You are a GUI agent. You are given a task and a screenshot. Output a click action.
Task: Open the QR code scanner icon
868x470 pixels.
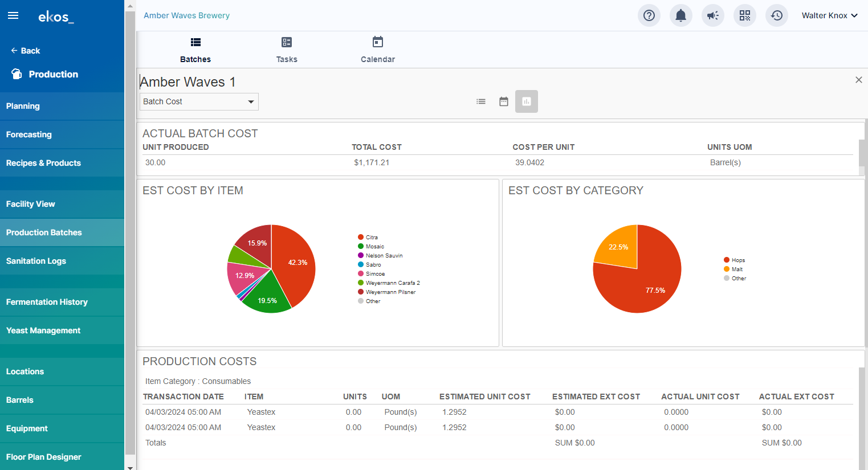coord(745,15)
